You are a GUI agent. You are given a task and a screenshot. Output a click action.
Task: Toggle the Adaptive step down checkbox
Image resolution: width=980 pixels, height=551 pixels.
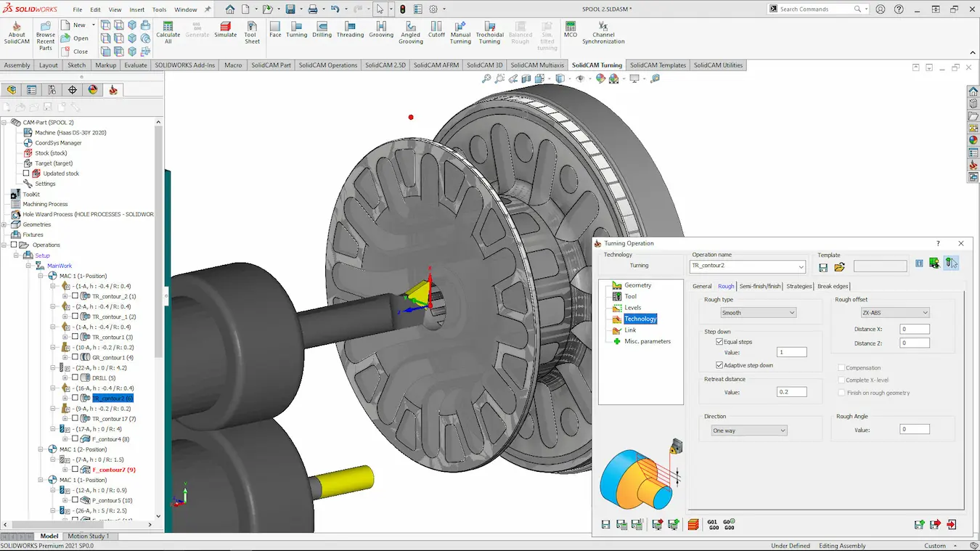tap(719, 365)
